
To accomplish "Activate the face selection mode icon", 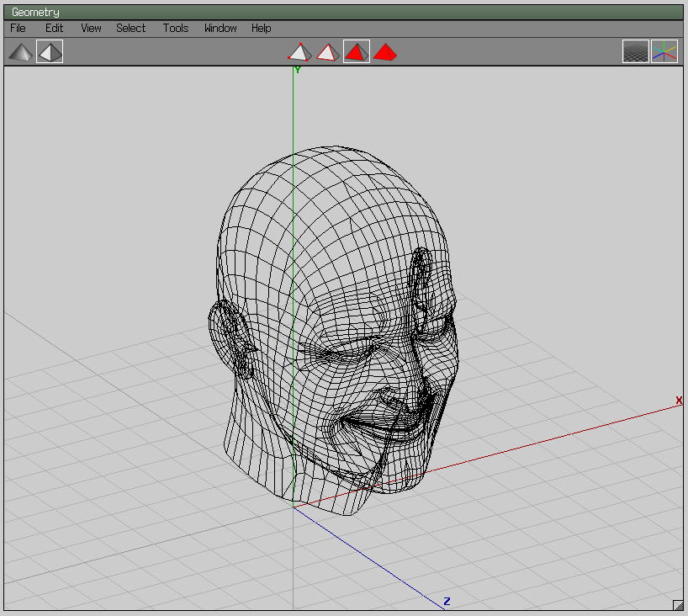I will click(356, 51).
